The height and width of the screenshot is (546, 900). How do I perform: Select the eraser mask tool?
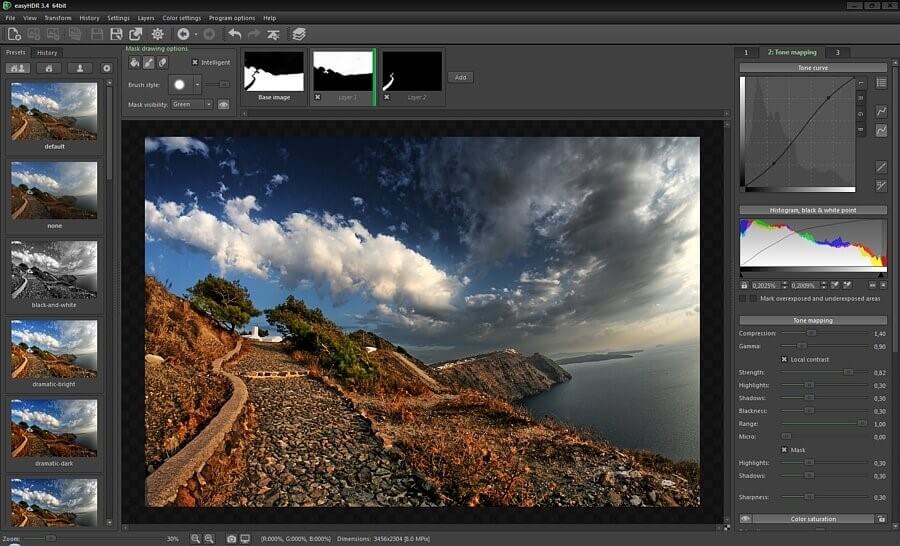(162, 63)
